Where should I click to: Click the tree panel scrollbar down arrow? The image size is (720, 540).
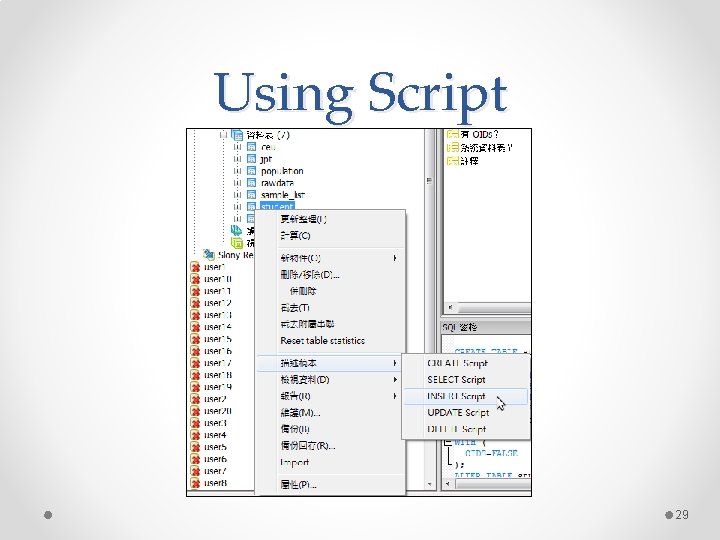tap(429, 484)
